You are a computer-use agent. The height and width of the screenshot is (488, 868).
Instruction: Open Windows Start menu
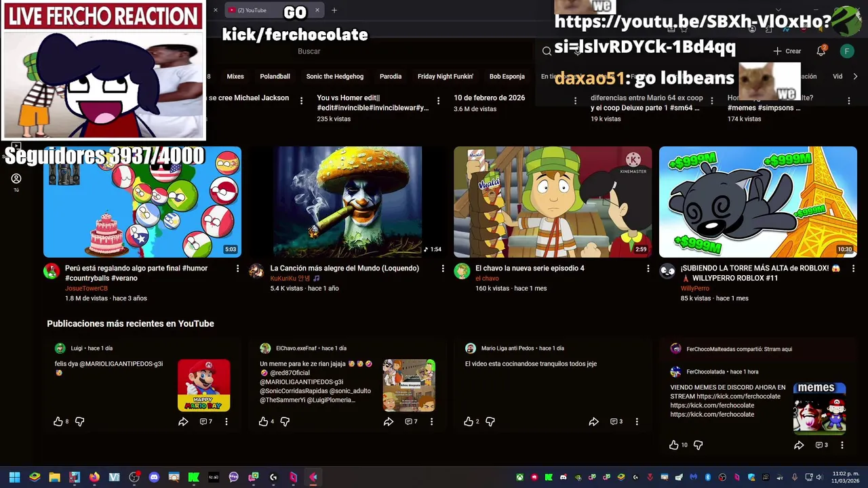point(14,477)
